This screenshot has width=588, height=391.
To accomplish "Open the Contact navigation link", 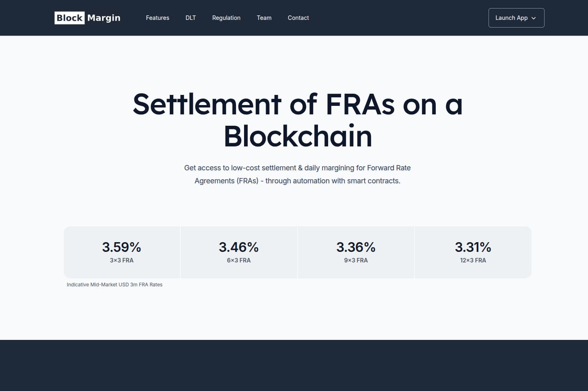I will click(298, 18).
